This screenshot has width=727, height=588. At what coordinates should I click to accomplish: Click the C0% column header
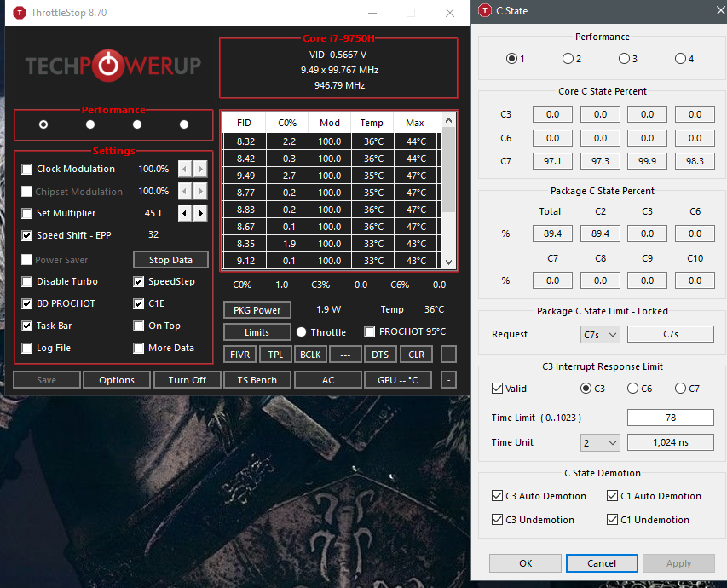[287, 123]
